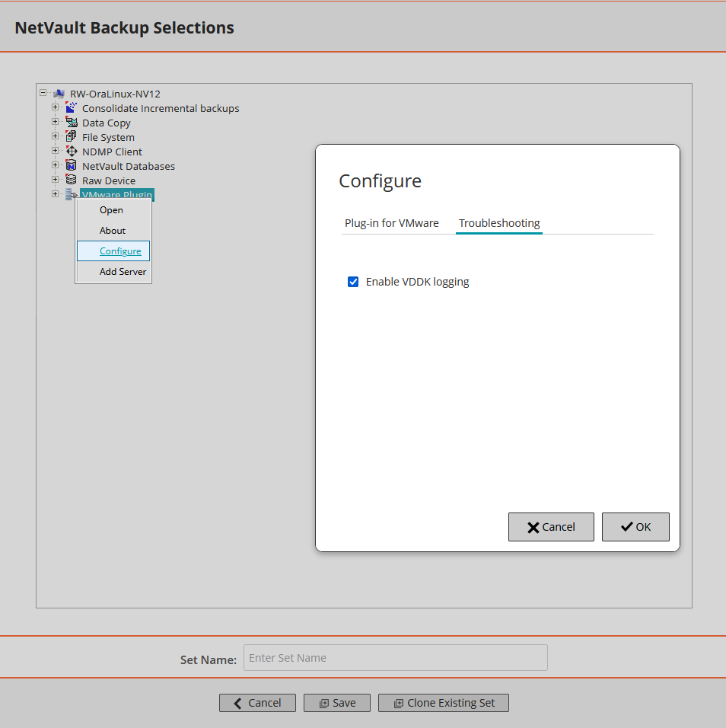The height and width of the screenshot is (728, 726).
Task: Disable the Enable VDDK logging checkbox
Action: click(353, 281)
